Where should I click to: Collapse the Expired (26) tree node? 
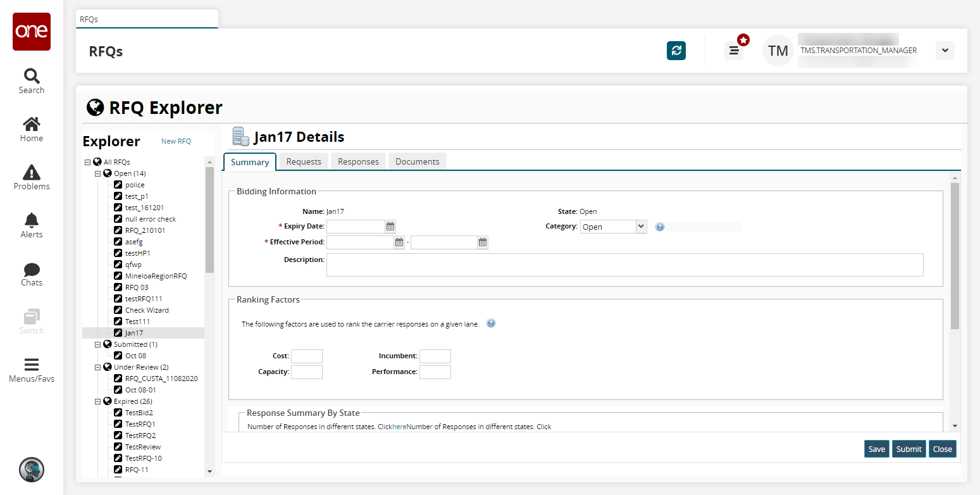point(98,401)
